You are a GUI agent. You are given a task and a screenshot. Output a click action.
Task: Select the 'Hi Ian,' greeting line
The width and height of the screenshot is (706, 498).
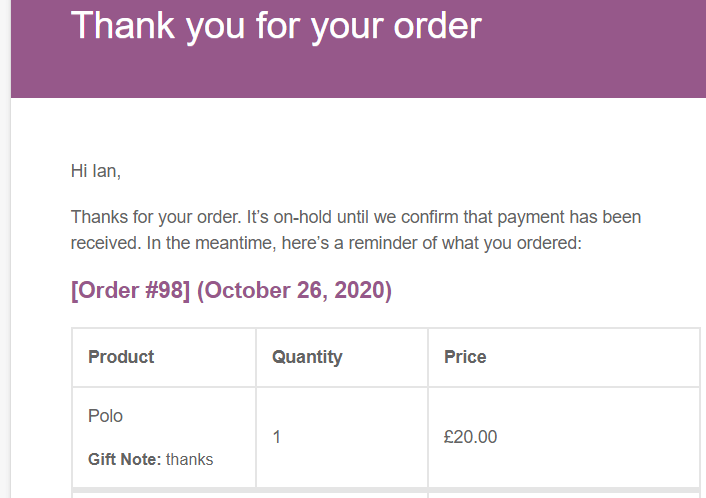tap(96, 171)
